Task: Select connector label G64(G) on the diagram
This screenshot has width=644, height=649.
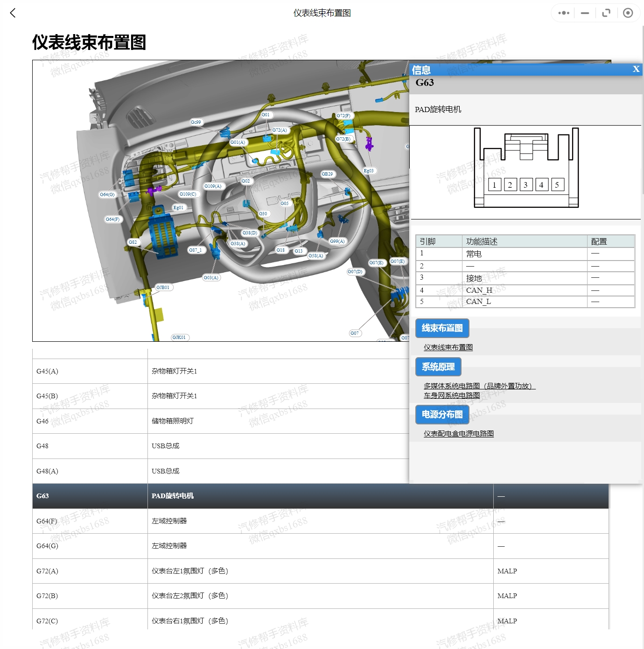Action: pos(107,195)
